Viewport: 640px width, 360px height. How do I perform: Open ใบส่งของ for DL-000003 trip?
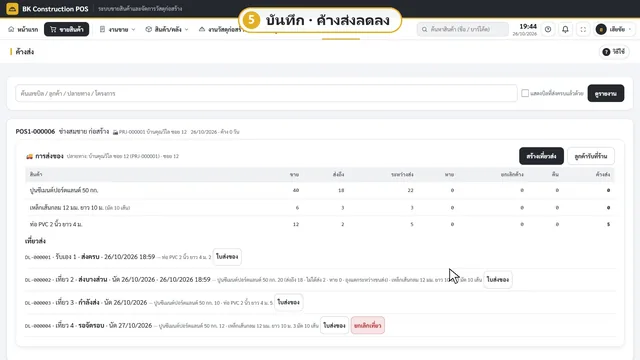pos(289,302)
